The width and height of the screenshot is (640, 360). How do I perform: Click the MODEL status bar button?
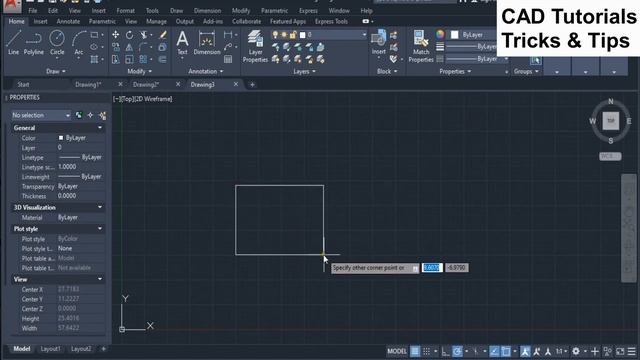pos(397,351)
